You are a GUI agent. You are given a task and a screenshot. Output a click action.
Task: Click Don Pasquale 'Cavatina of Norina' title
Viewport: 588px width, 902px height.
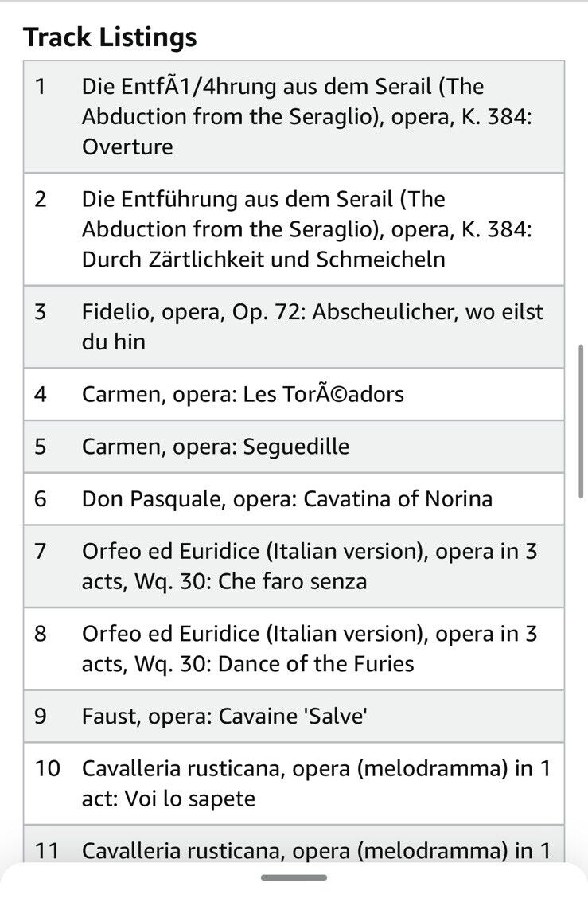tap(286, 499)
